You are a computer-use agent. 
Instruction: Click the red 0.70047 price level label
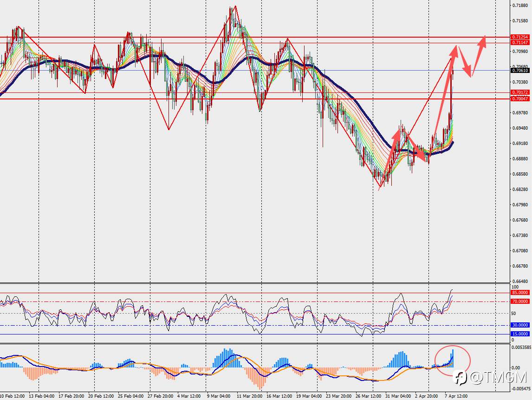coord(520,98)
